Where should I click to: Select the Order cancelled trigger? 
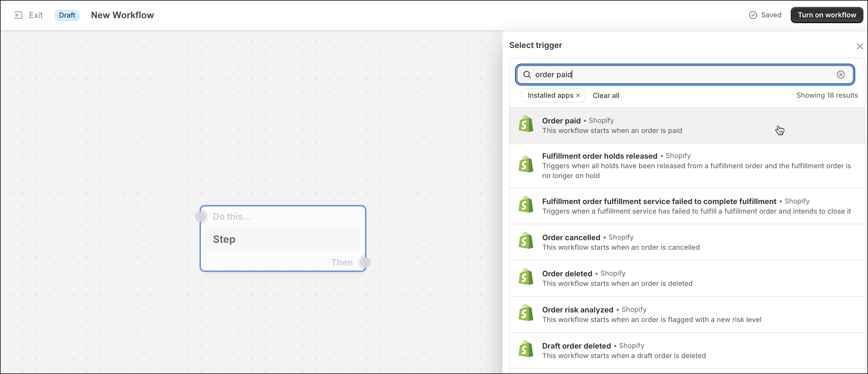tap(687, 242)
